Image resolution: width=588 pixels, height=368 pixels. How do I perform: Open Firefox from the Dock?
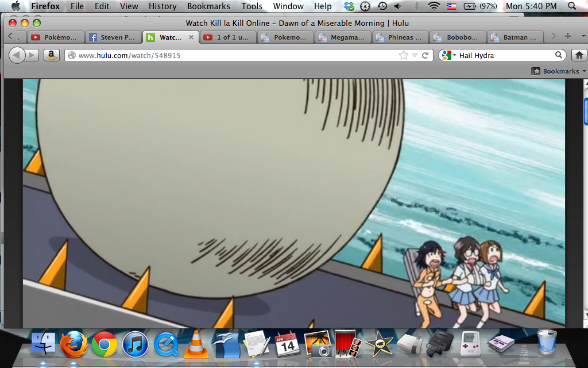[74, 343]
